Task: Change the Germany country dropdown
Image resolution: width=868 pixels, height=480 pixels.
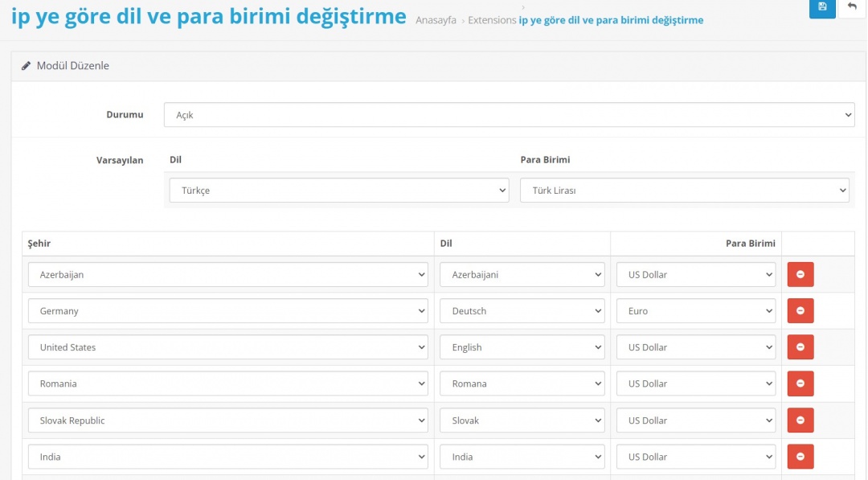Action: pos(227,310)
